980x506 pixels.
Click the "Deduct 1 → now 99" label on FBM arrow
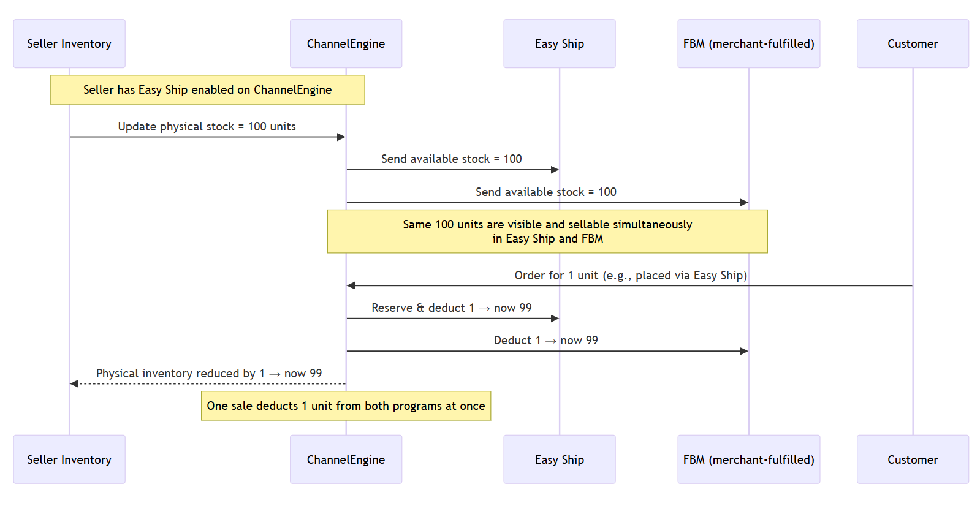(x=546, y=341)
